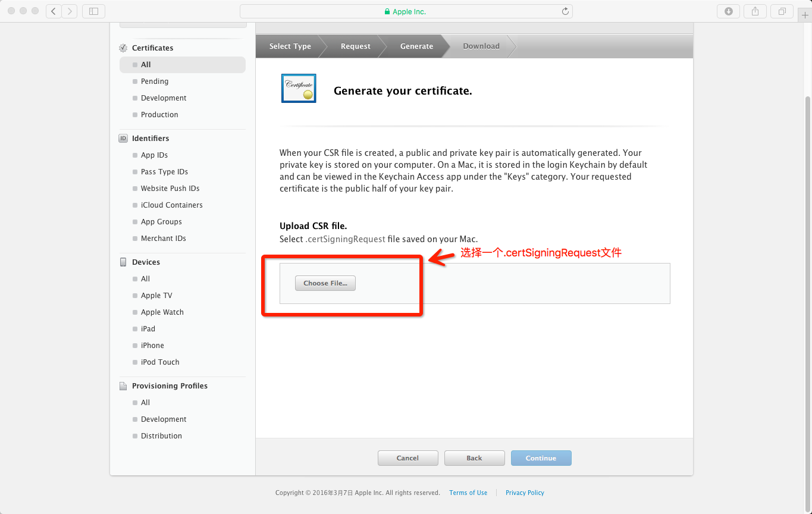The width and height of the screenshot is (812, 514).
Task: Click the Certificates section gear icon
Action: coord(123,48)
